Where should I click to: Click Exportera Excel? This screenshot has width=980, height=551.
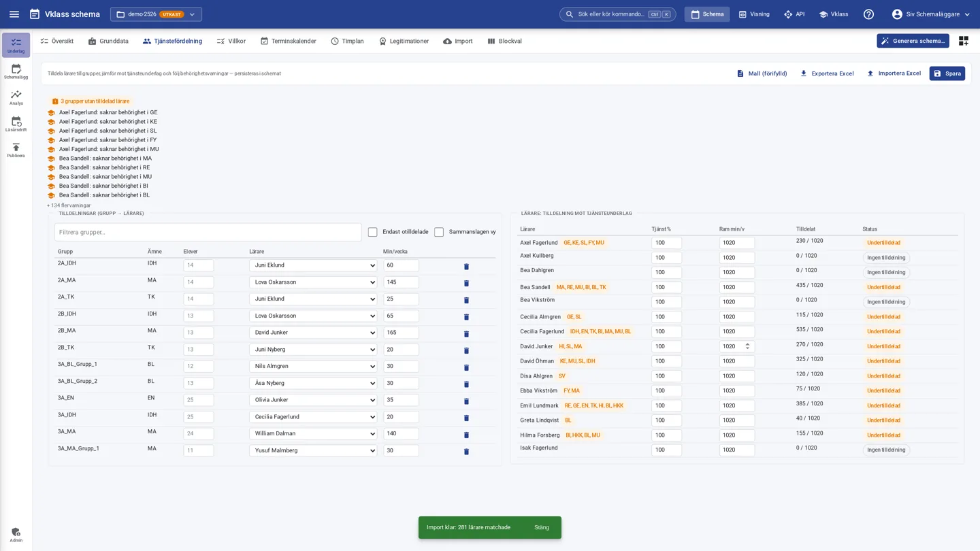[x=827, y=73]
